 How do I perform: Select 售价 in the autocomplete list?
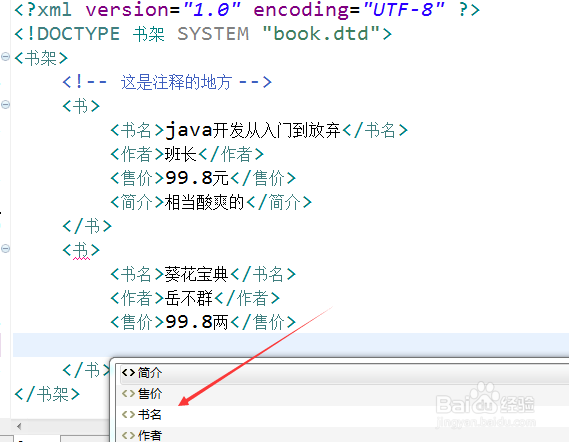click(344, 394)
